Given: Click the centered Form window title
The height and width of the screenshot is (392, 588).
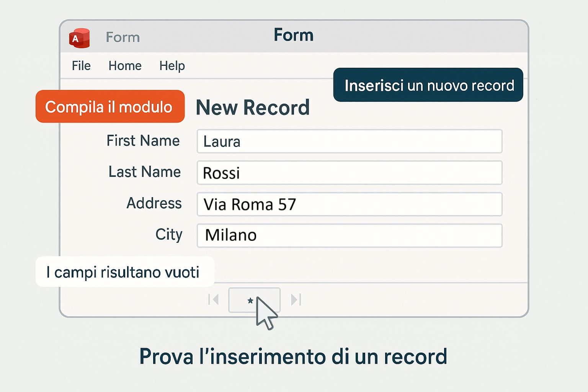Looking at the screenshot, I should click(294, 35).
